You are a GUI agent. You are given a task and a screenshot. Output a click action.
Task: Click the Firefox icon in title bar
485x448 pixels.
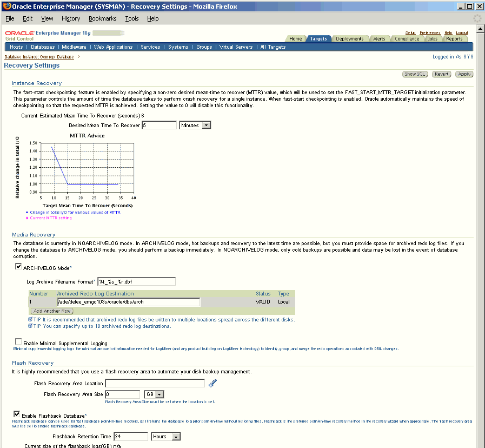[x=7, y=6]
